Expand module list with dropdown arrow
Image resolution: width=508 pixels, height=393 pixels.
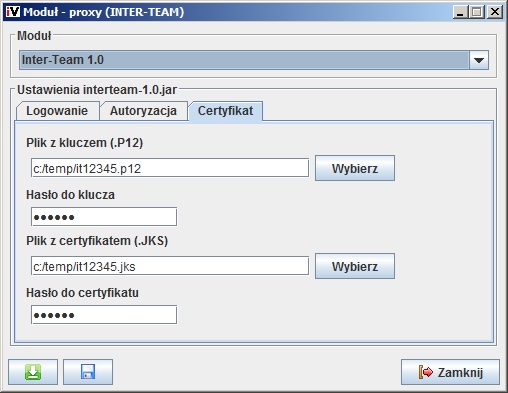pos(479,60)
